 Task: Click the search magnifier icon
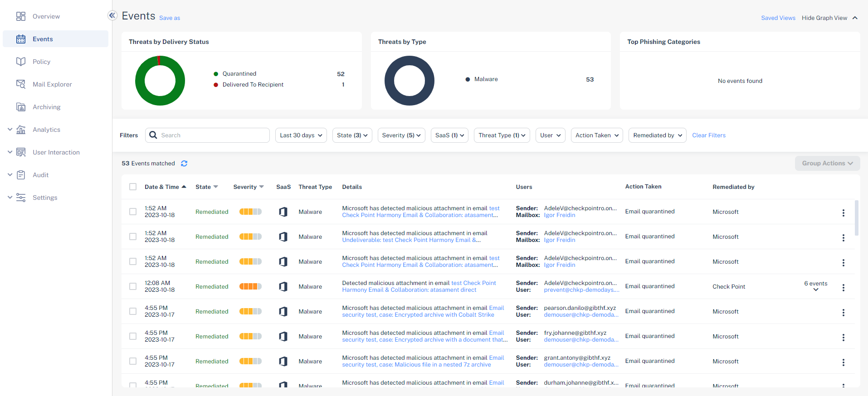(153, 135)
